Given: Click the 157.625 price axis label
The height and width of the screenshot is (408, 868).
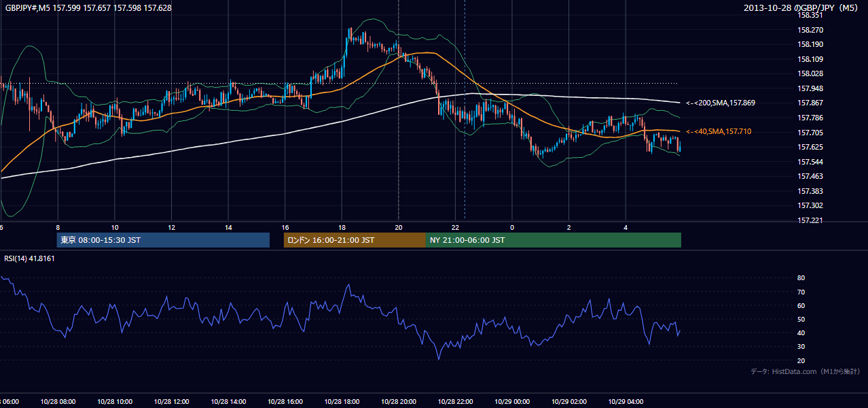Looking at the screenshot, I should click(x=810, y=147).
